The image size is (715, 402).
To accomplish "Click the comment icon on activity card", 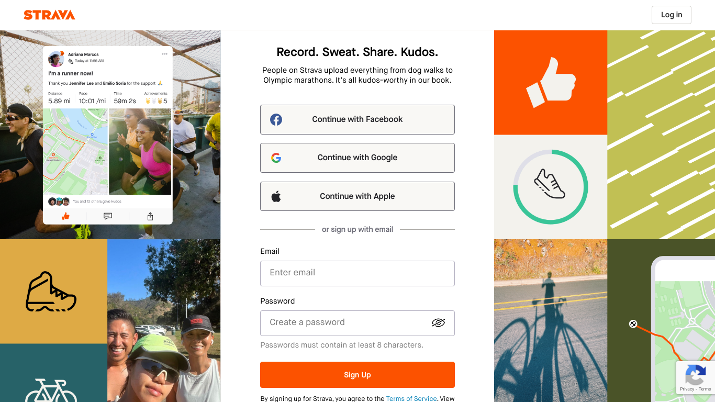I will [108, 216].
